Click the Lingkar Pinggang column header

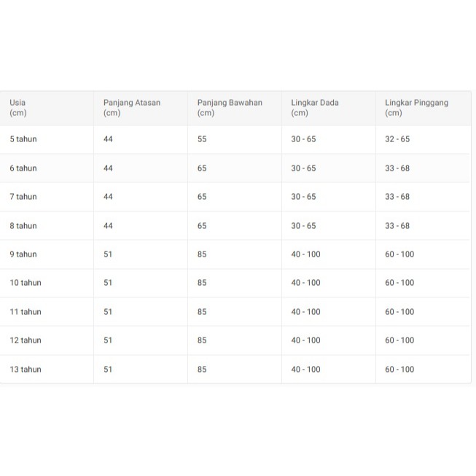pyautogui.click(x=416, y=107)
